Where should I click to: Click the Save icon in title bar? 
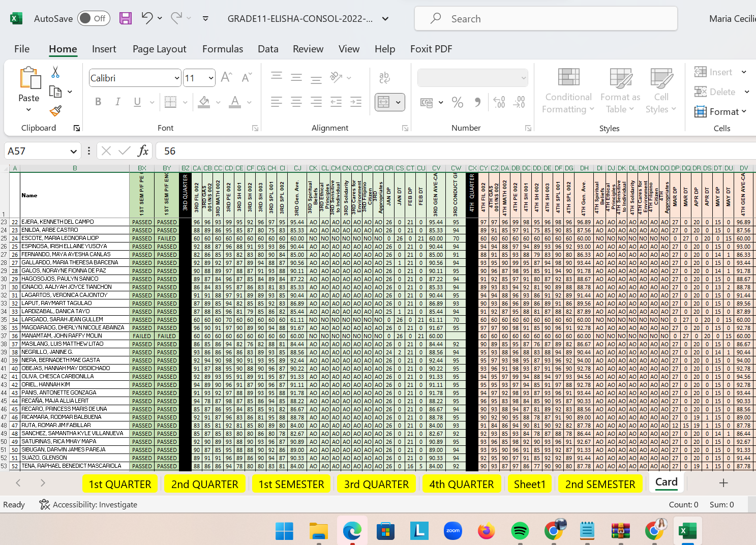tap(126, 18)
